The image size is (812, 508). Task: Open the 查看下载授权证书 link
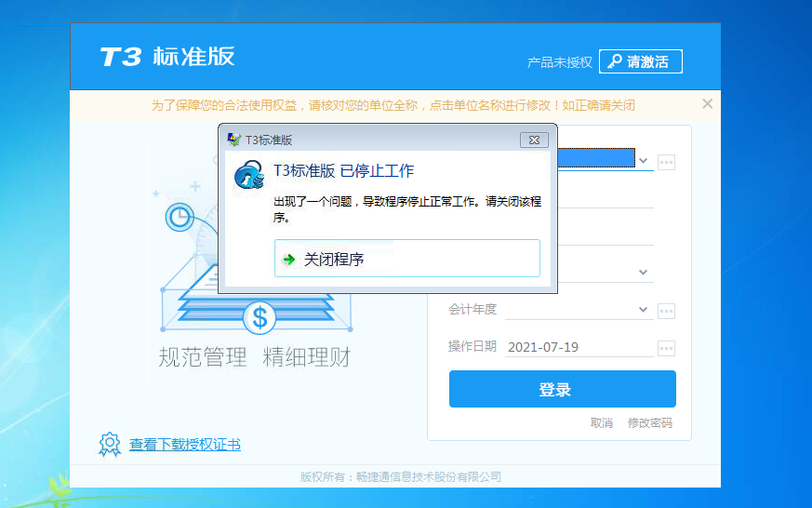click(x=185, y=445)
